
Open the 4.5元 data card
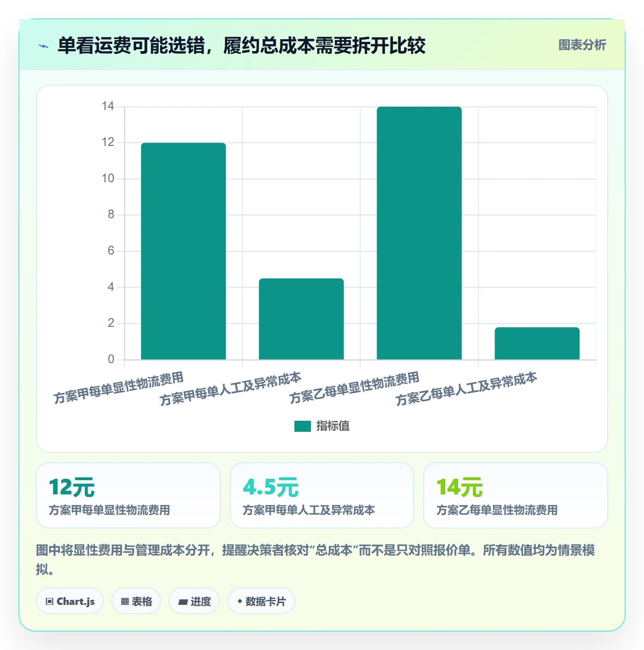click(x=322, y=495)
